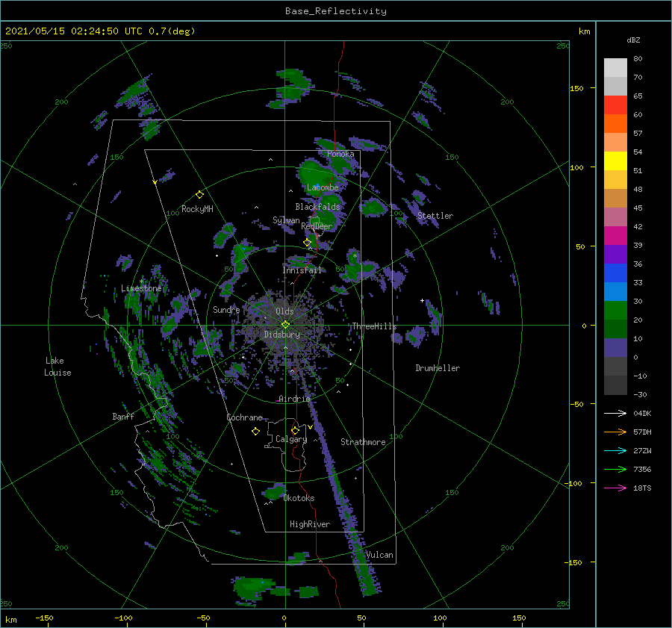
Task: Click the Lake Louise label
Action: point(57,367)
